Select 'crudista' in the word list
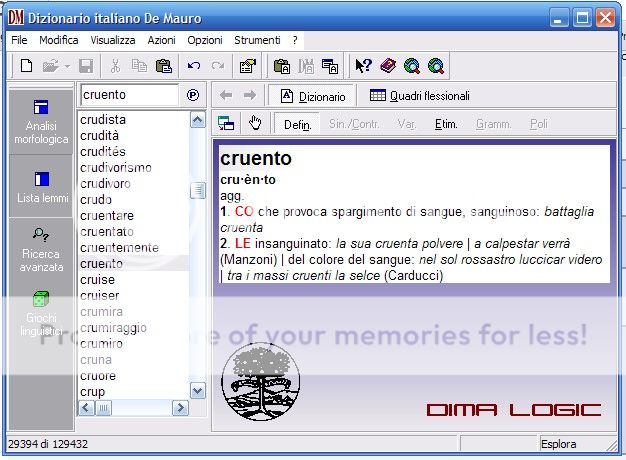This screenshot has width=626, height=460. (x=103, y=119)
